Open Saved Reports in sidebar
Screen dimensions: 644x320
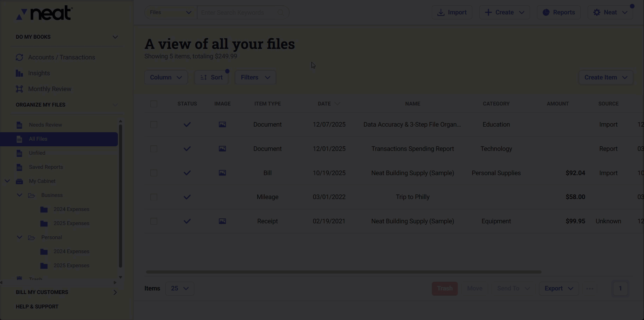click(46, 167)
